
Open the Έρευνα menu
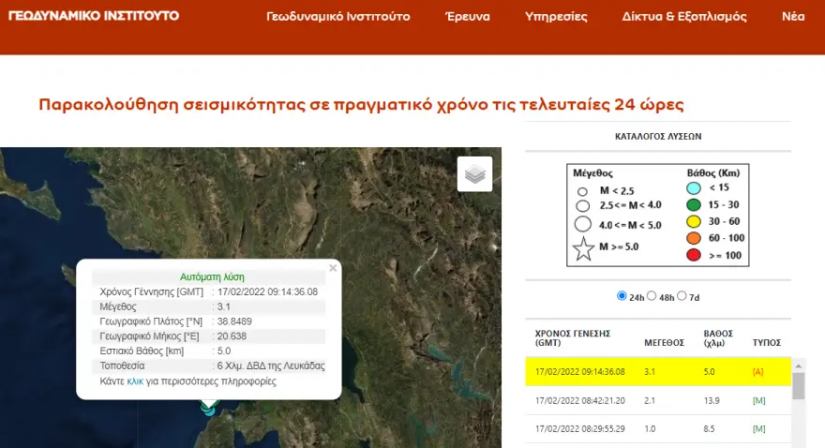(x=468, y=17)
